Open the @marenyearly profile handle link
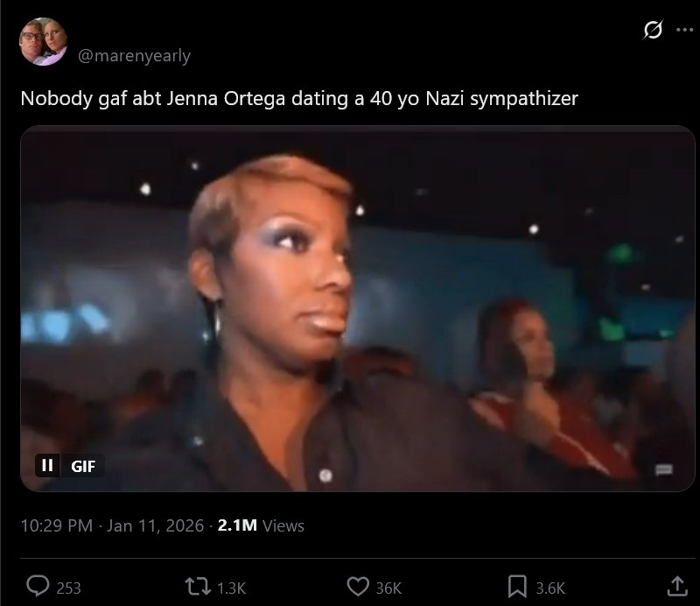The image size is (700, 606). coord(135,56)
